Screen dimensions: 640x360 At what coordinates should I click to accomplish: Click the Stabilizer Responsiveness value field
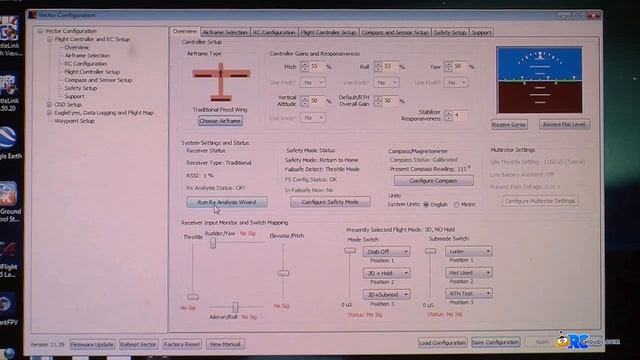pos(460,116)
